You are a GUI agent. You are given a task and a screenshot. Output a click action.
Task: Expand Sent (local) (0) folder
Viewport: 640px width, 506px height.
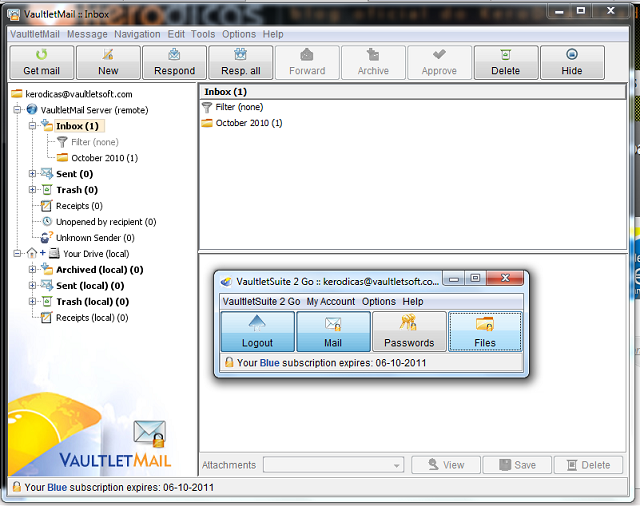click(33, 285)
